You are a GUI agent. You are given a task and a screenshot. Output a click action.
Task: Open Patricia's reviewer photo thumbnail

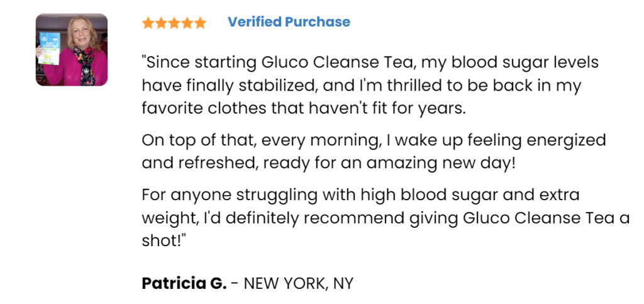point(71,50)
